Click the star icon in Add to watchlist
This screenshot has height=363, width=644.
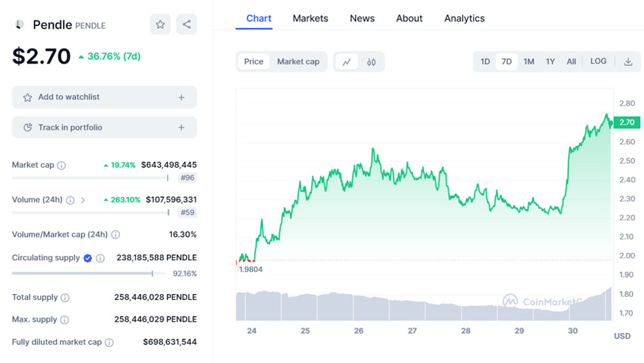click(27, 98)
